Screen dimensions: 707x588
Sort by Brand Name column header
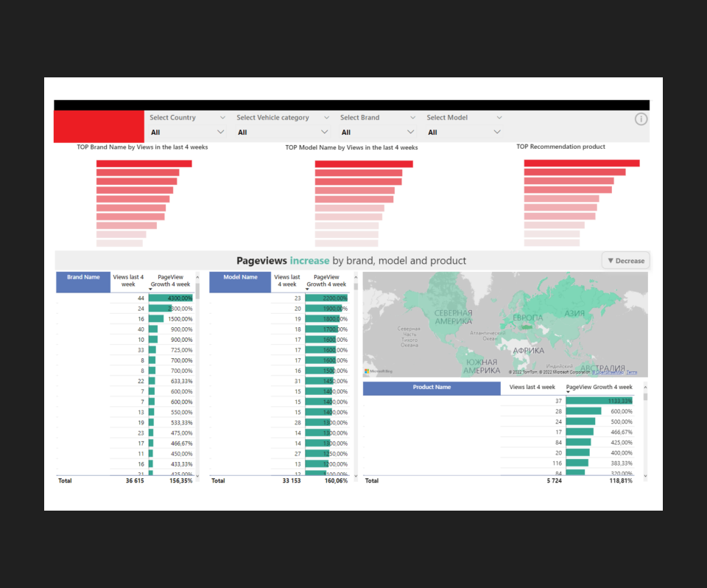click(83, 278)
